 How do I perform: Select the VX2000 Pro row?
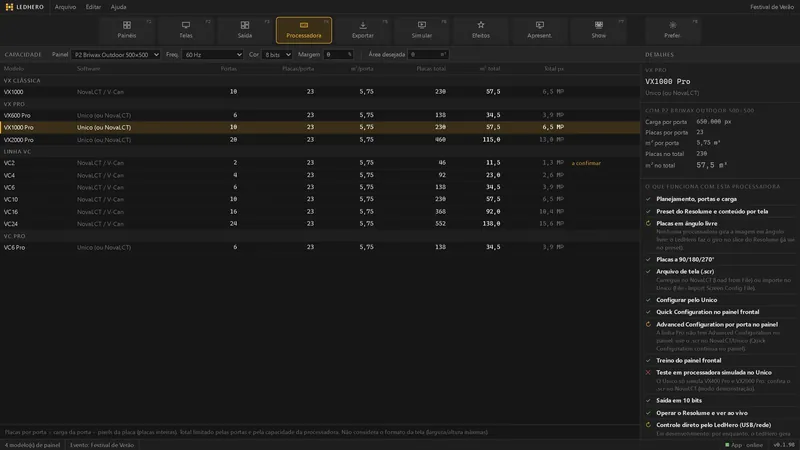point(320,139)
